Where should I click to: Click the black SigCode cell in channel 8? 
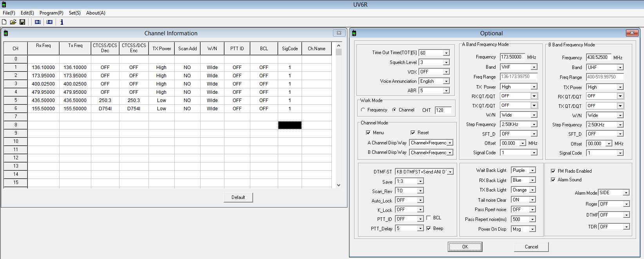click(290, 125)
